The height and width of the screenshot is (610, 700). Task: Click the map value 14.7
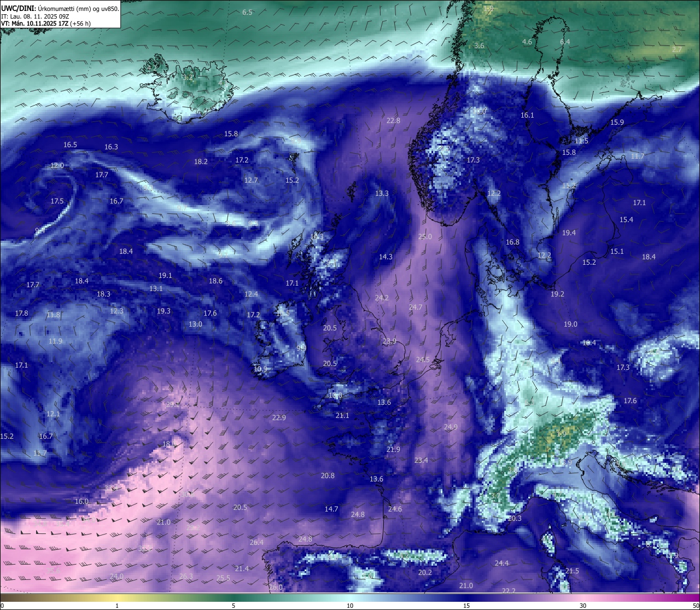point(331,509)
